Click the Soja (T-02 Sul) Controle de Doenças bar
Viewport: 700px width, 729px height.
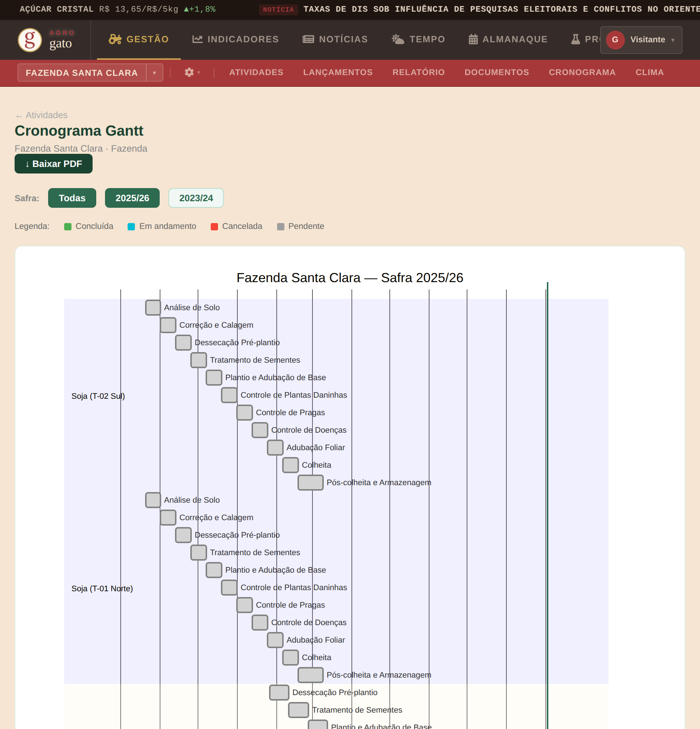coord(260,430)
